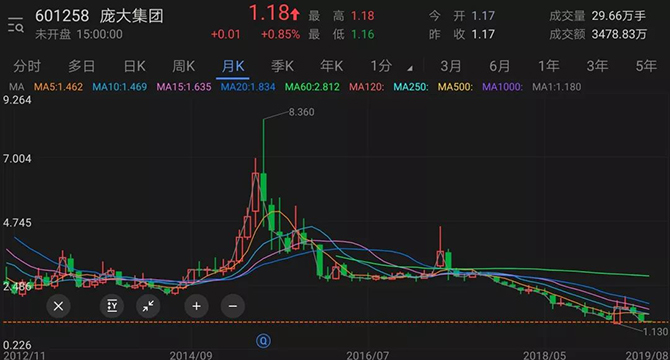Tap the MA60 green indicator legend
Viewport: 670px width, 360px height.
click(312, 87)
